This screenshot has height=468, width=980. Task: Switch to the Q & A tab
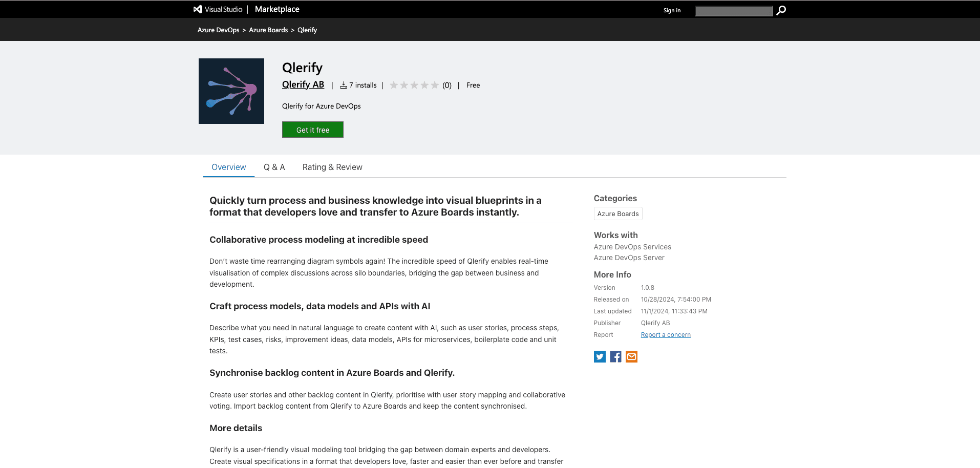(274, 167)
